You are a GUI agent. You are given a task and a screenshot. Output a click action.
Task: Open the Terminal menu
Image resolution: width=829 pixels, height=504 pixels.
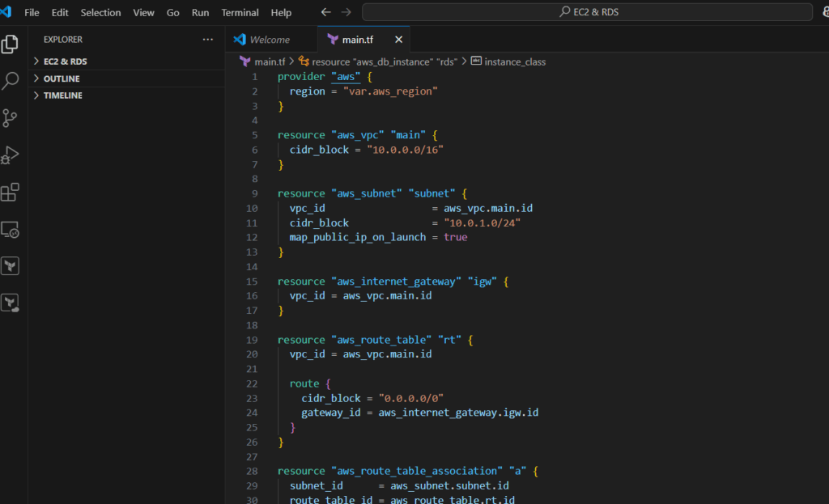point(240,12)
